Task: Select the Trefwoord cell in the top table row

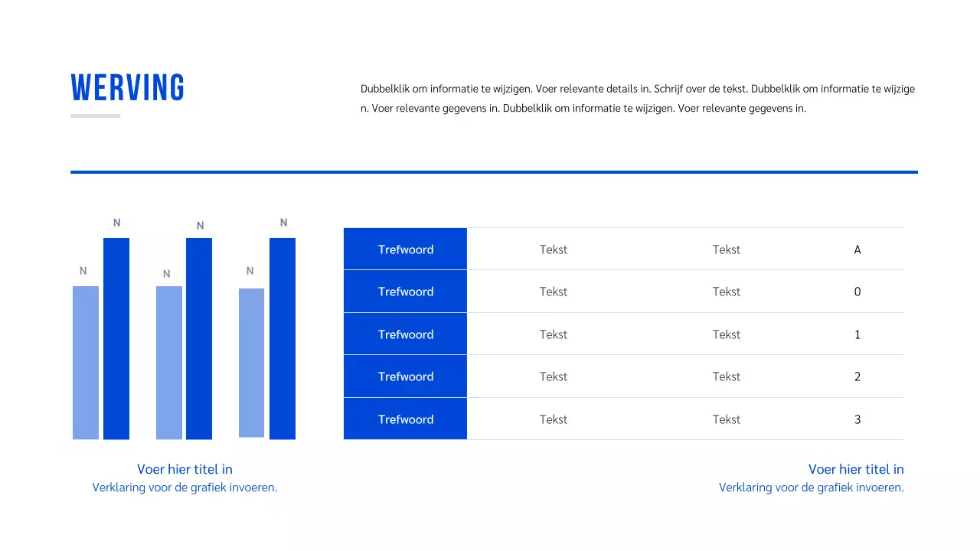Action: point(405,249)
